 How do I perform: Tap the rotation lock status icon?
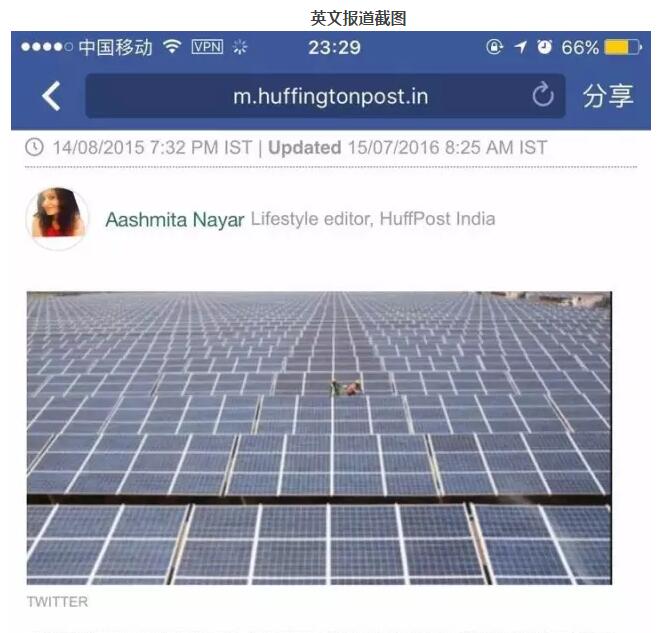tap(494, 46)
